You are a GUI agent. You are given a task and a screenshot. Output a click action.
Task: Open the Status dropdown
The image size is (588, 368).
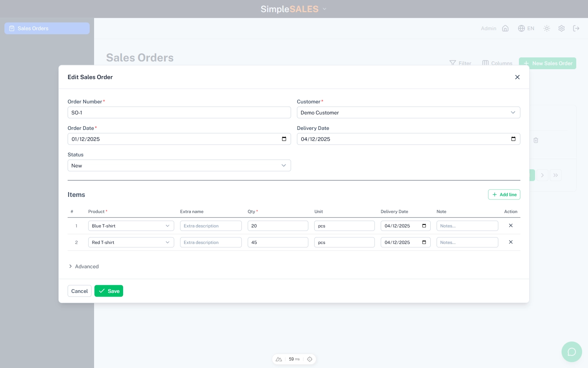pos(283,166)
